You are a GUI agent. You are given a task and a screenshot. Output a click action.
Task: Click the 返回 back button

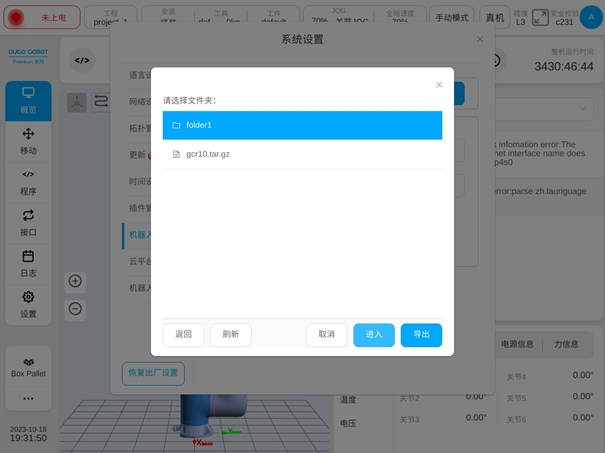point(183,335)
